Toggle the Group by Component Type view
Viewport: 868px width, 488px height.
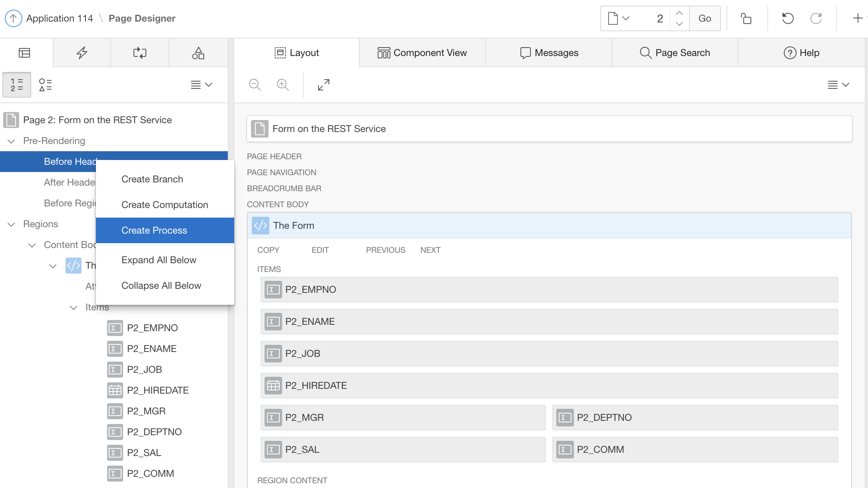coord(45,85)
